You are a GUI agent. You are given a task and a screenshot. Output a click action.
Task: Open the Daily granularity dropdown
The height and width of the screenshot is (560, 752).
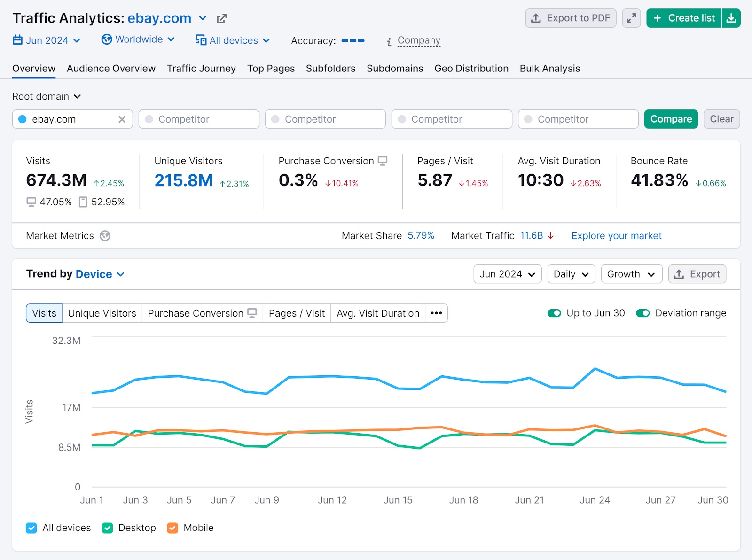pos(571,274)
